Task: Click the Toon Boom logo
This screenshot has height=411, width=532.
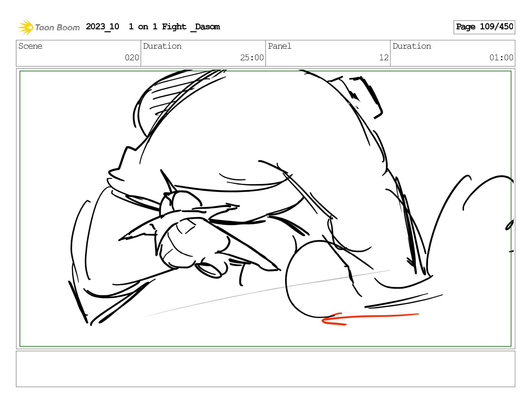Action: (x=48, y=27)
